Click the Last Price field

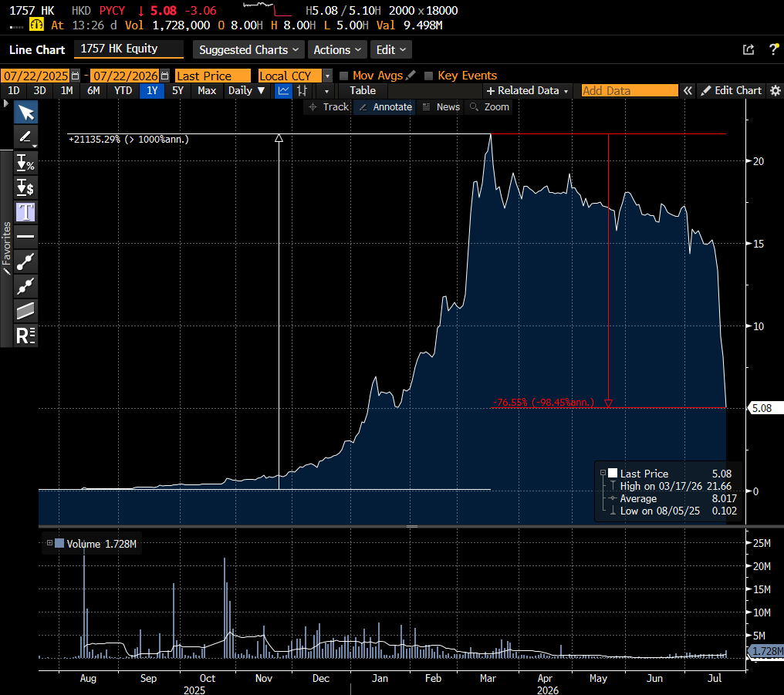click(213, 76)
